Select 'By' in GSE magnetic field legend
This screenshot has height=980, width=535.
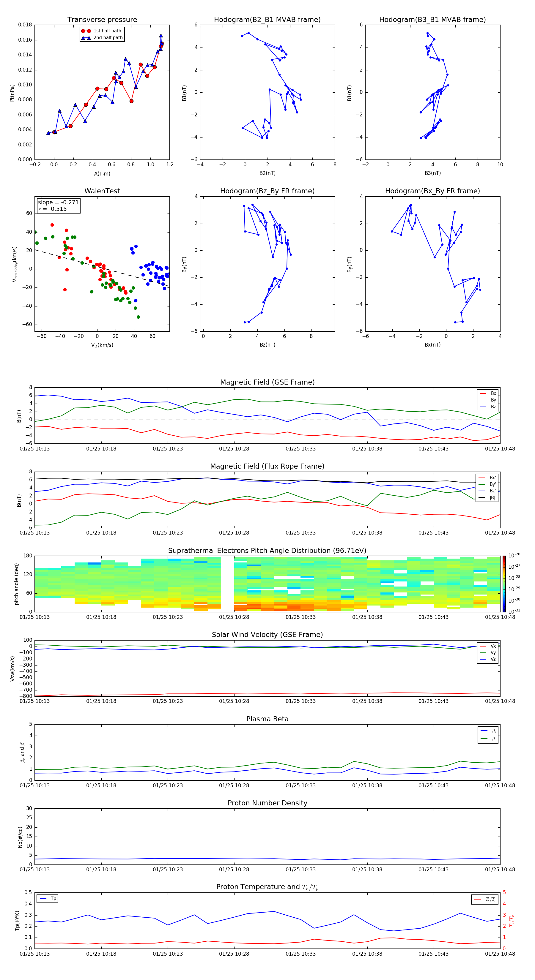click(x=488, y=400)
